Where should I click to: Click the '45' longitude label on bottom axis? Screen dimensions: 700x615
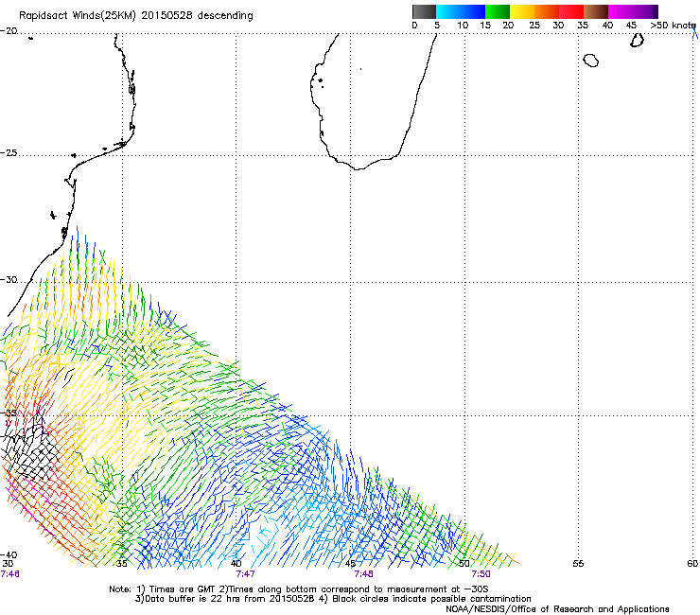(350, 564)
